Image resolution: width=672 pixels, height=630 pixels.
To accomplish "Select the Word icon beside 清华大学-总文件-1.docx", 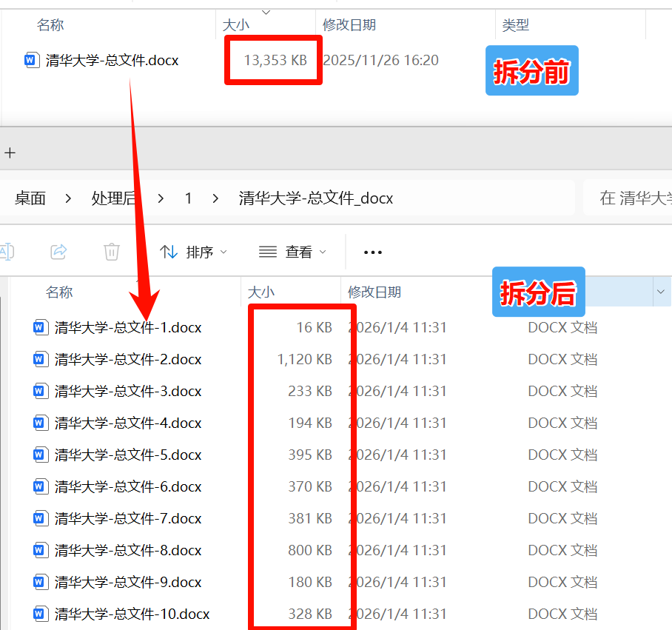I will tap(41, 327).
